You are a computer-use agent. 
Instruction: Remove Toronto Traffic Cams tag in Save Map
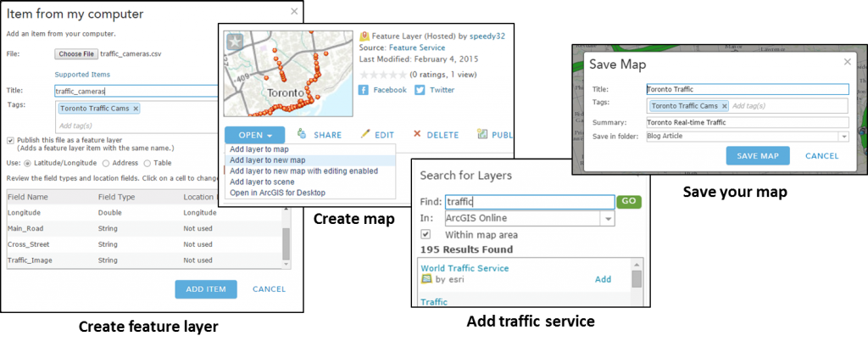click(725, 106)
